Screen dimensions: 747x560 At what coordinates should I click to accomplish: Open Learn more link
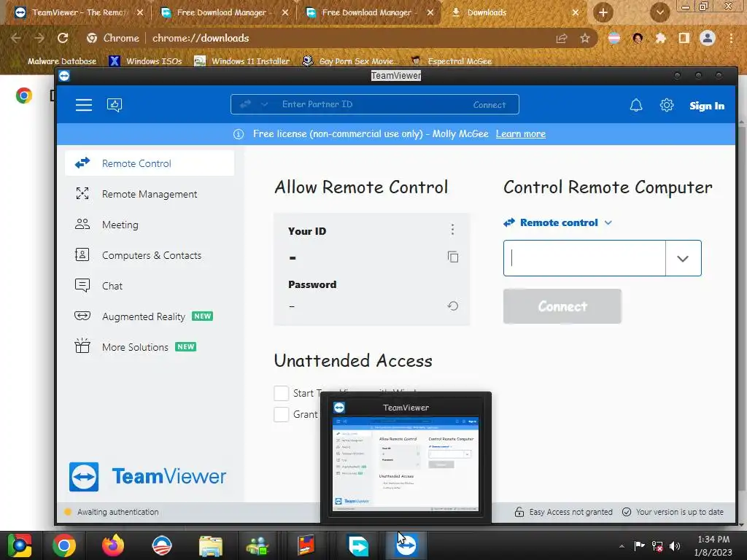point(521,134)
